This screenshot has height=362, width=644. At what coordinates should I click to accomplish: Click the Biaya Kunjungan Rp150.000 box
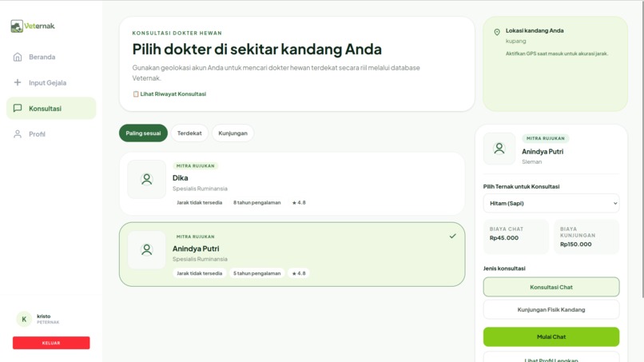click(586, 237)
